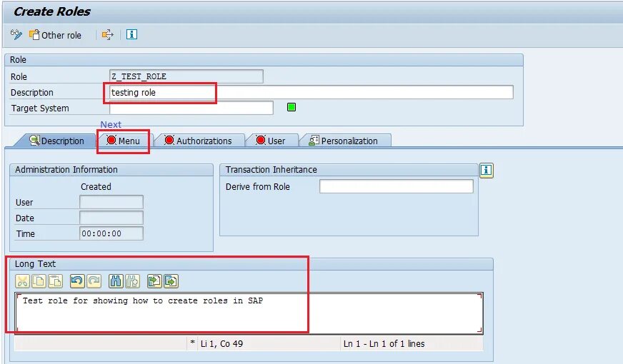
Task: Click the 'Long Text' group header
Action: [35, 263]
